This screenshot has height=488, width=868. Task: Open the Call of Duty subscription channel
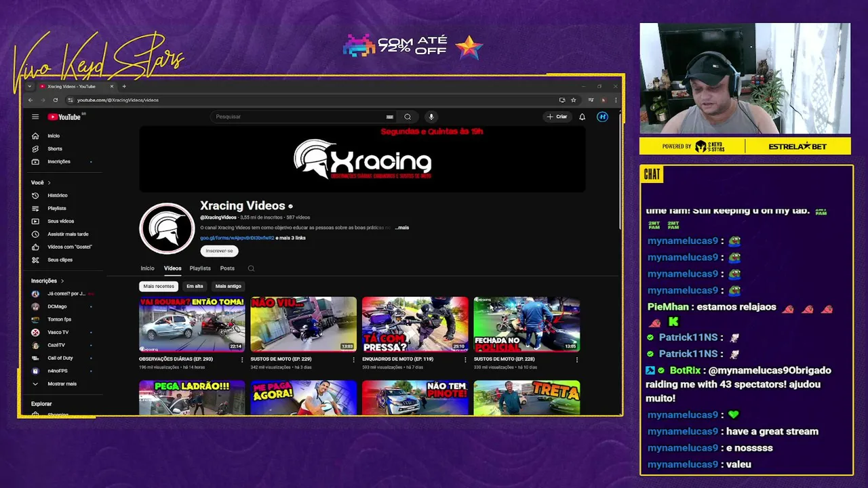[61, 358]
